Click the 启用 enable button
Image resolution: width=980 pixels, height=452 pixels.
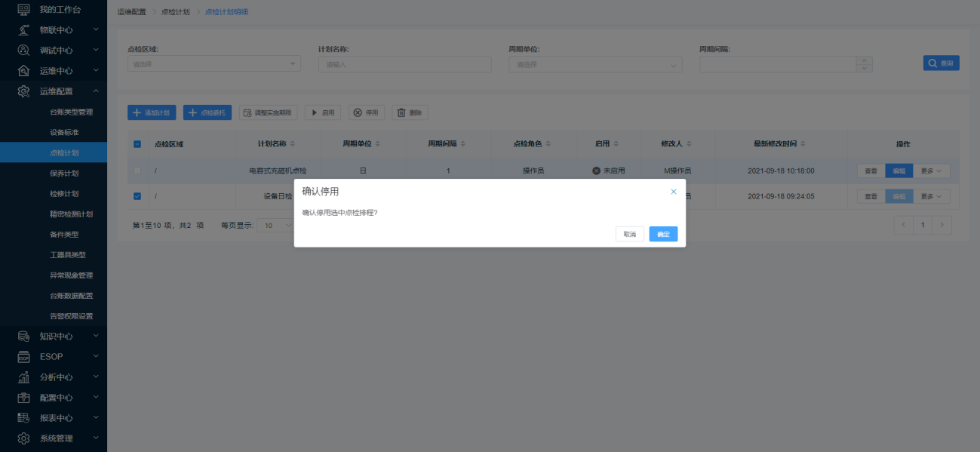[x=323, y=112]
